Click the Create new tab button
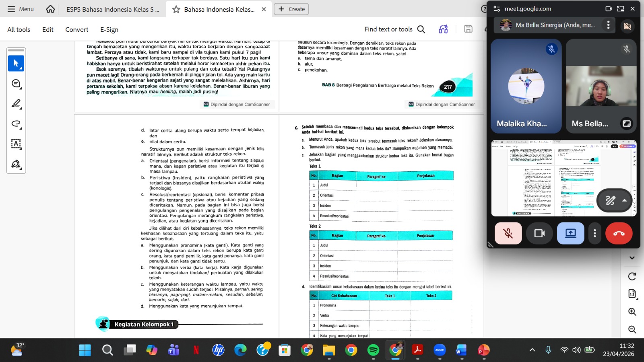 pyautogui.click(x=291, y=9)
